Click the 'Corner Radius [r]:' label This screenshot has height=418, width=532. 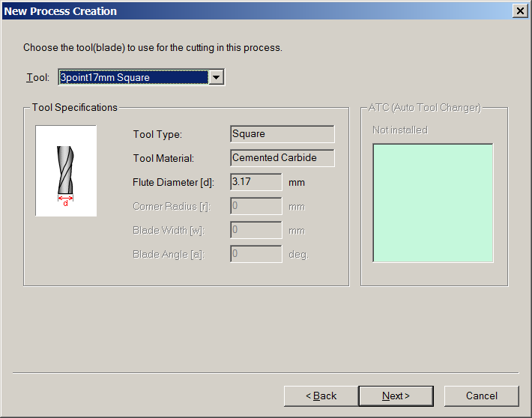[172, 207]
